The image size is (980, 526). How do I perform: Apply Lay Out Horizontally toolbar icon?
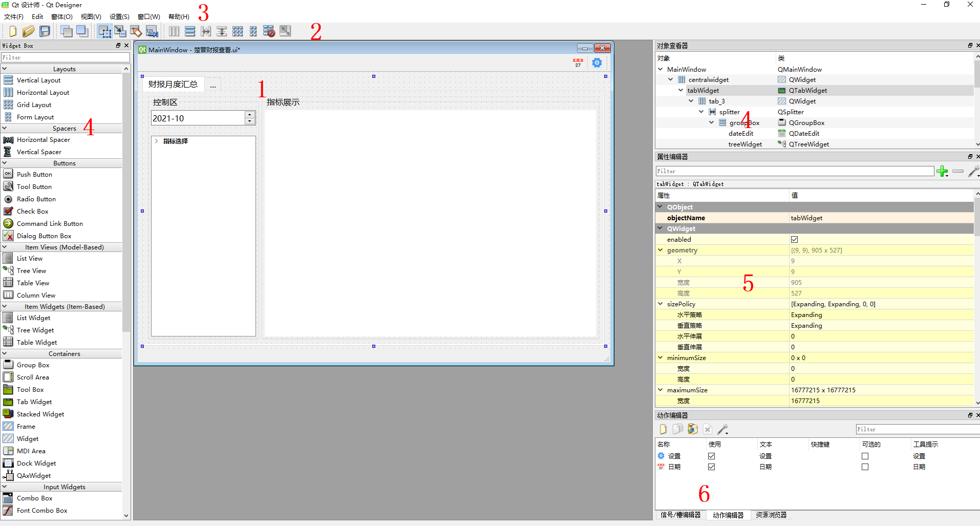[174, 31]
